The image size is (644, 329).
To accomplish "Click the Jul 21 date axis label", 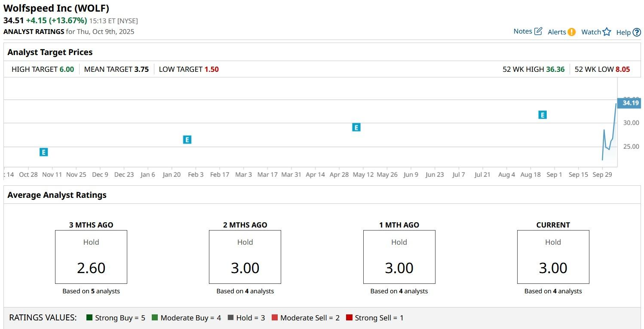I will 482,175.
